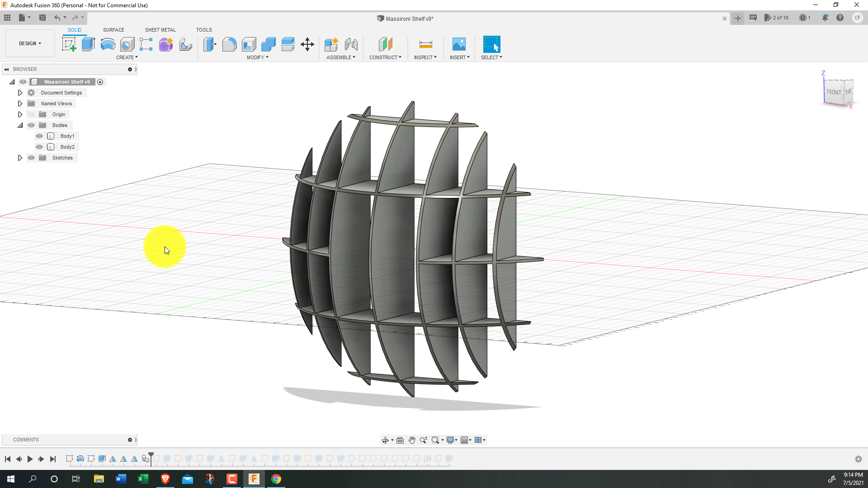Open the Move/Copy tool
This screenshot has width=868, height=488.
307,44
